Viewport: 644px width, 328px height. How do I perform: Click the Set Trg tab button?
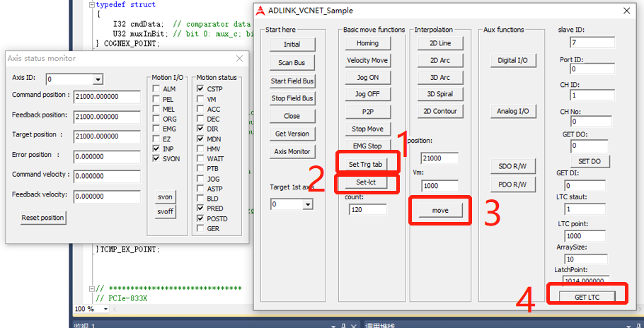[x=366, y=165]
